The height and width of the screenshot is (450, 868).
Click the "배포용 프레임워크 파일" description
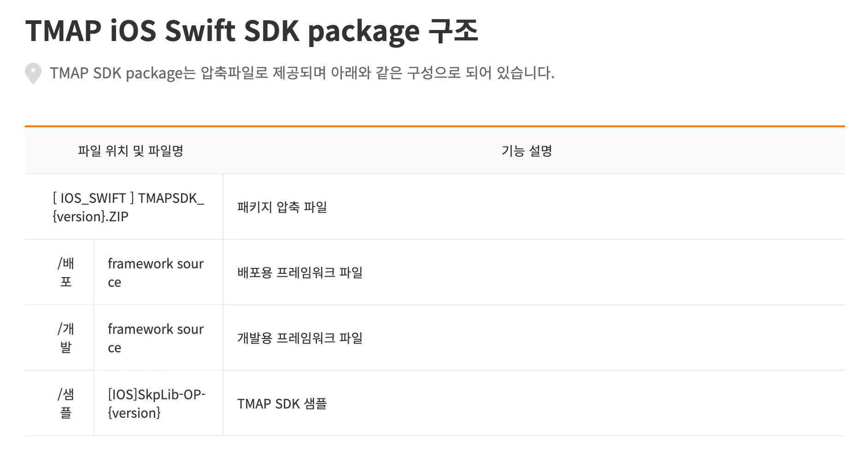point(300,272)
